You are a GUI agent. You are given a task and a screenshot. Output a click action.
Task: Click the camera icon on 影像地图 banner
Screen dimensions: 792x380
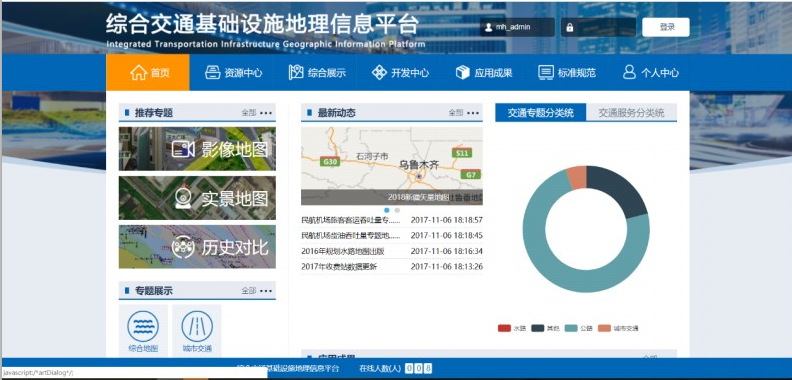point(183,149)
